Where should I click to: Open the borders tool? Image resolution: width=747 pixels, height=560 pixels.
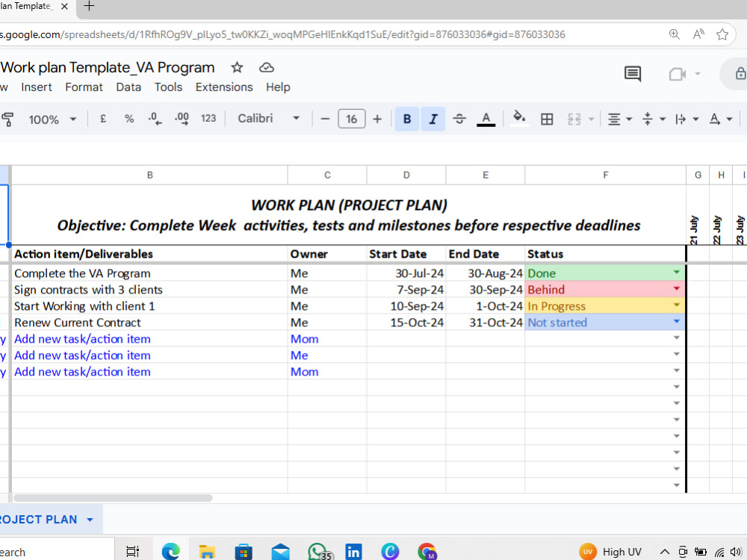click(547, 119)
